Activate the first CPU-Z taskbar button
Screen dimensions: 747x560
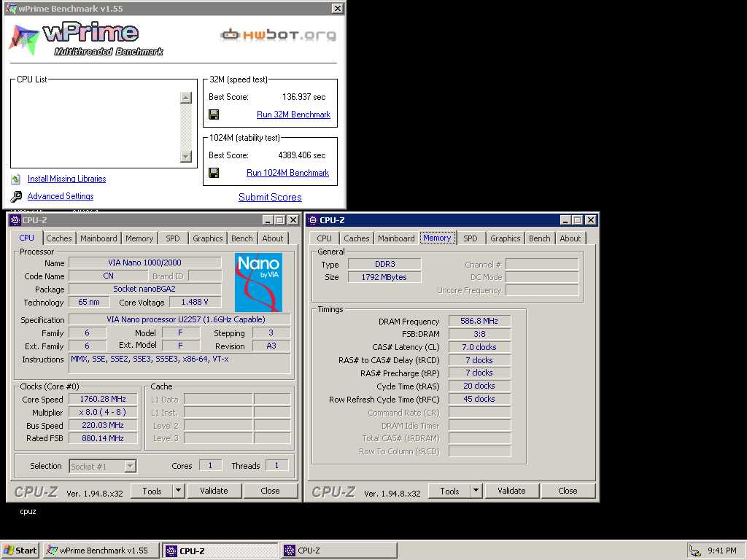tap(220, 551)
